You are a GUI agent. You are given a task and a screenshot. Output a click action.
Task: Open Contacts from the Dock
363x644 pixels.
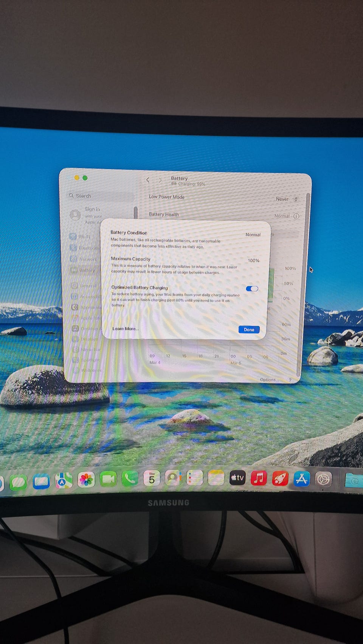tap(173, 478)
